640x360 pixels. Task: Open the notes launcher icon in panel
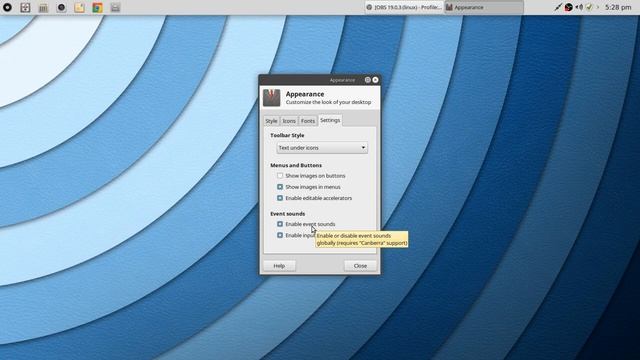pos(79,7)
